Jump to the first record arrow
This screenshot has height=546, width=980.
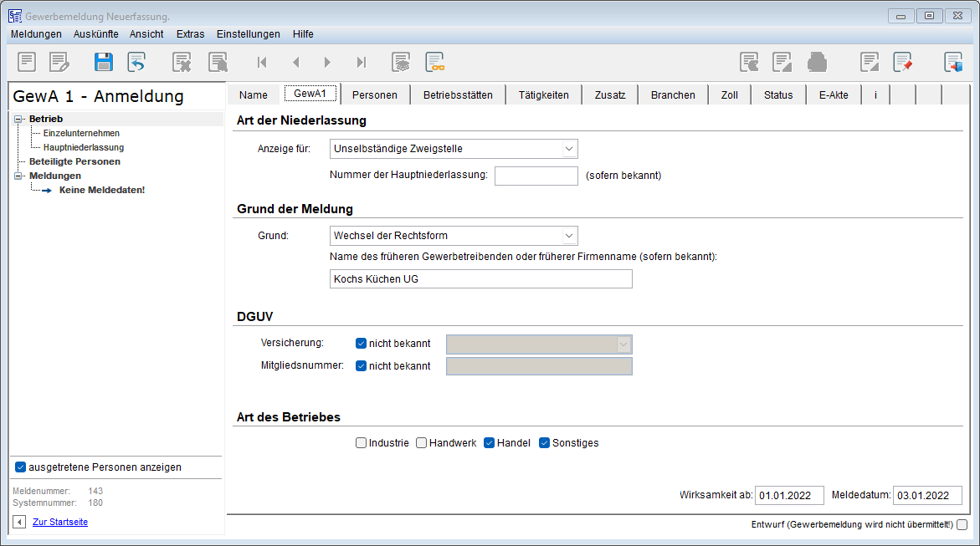pos(262,62)
